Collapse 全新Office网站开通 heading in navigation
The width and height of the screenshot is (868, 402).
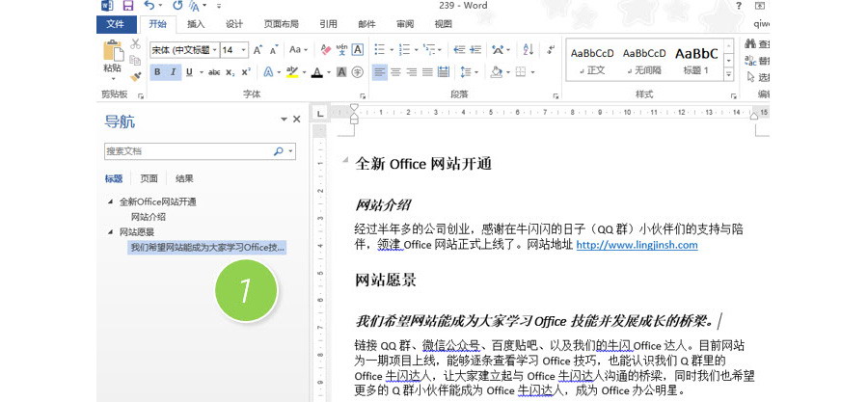coord(110,201)
